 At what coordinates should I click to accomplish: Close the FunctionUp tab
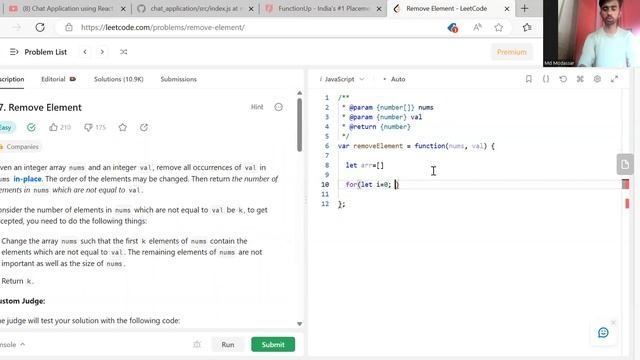(379, 9)
